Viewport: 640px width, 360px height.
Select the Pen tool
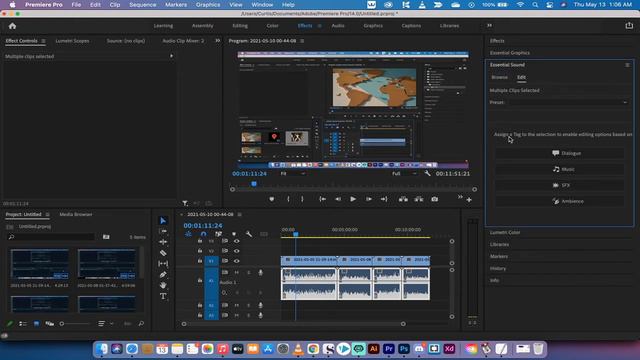coord(163,274)
